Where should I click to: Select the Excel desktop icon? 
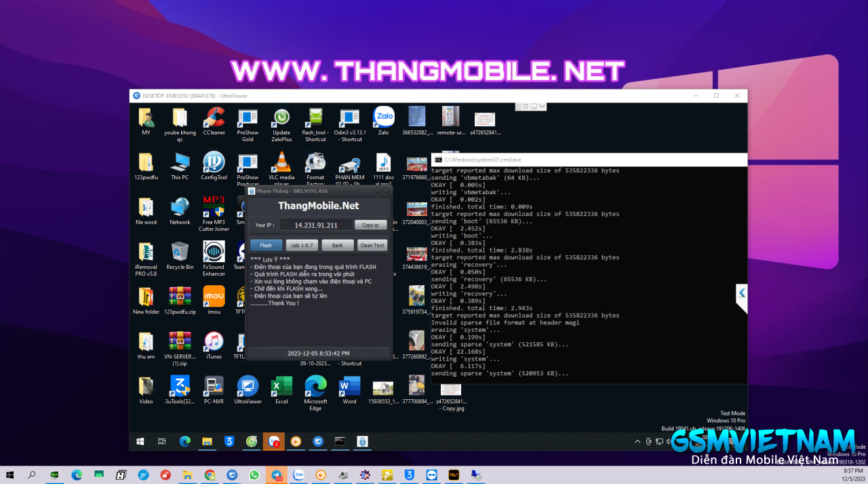click(x=281, y=390)
